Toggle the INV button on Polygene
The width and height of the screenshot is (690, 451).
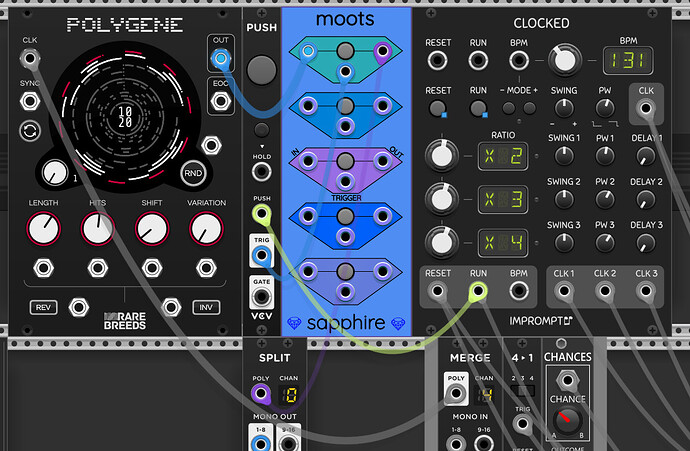pos(206,307)
